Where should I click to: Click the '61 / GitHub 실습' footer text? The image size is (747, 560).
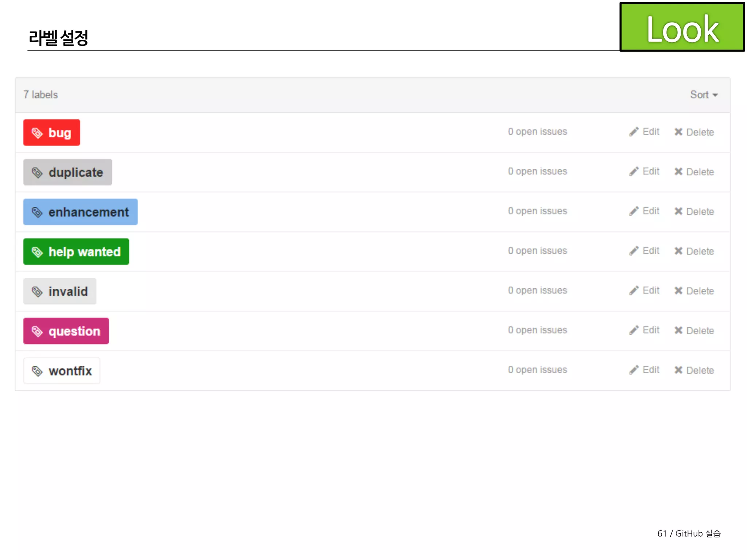coord(689,534)
